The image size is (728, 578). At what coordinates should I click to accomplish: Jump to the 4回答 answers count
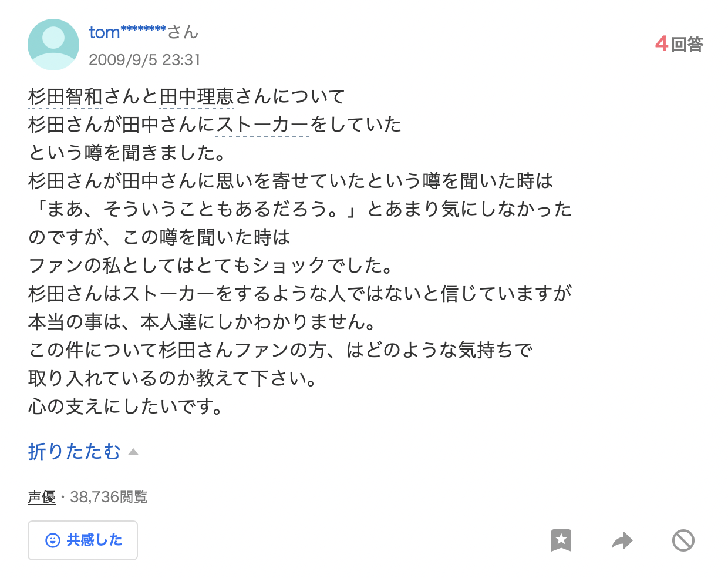pyautogui.click(x=679, y=44)
